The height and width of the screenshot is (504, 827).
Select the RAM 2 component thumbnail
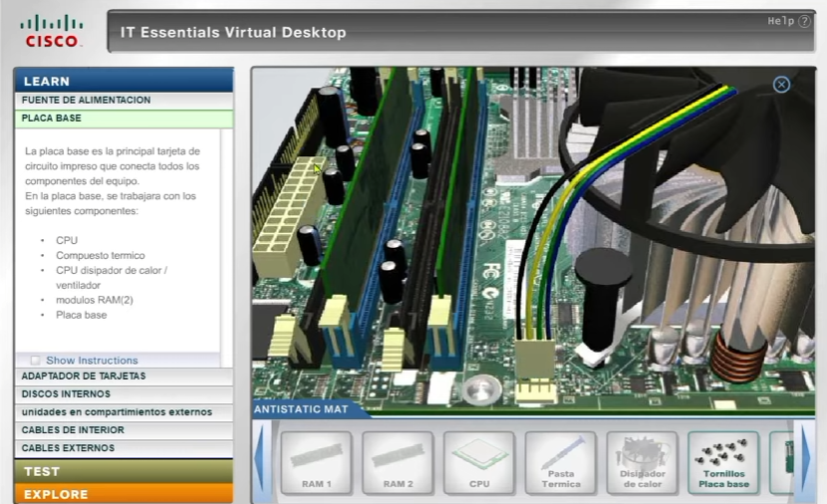tap(398, 463)
